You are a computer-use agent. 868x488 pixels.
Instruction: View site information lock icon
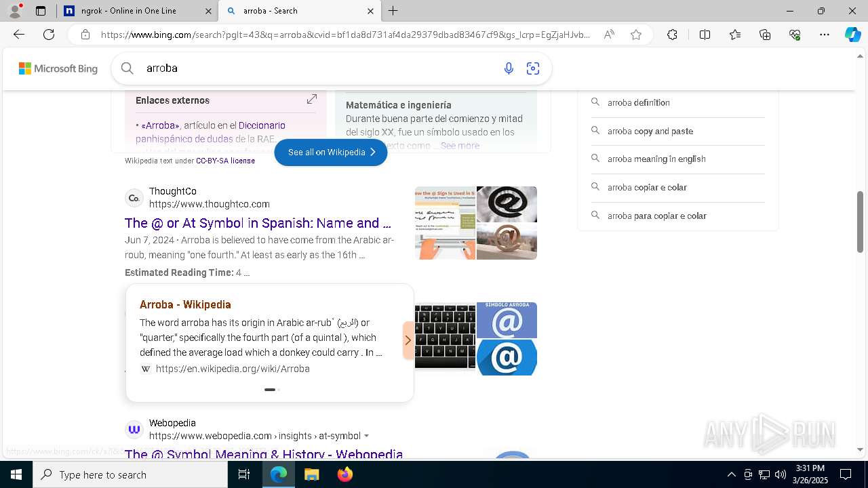[x=85, y=35]
